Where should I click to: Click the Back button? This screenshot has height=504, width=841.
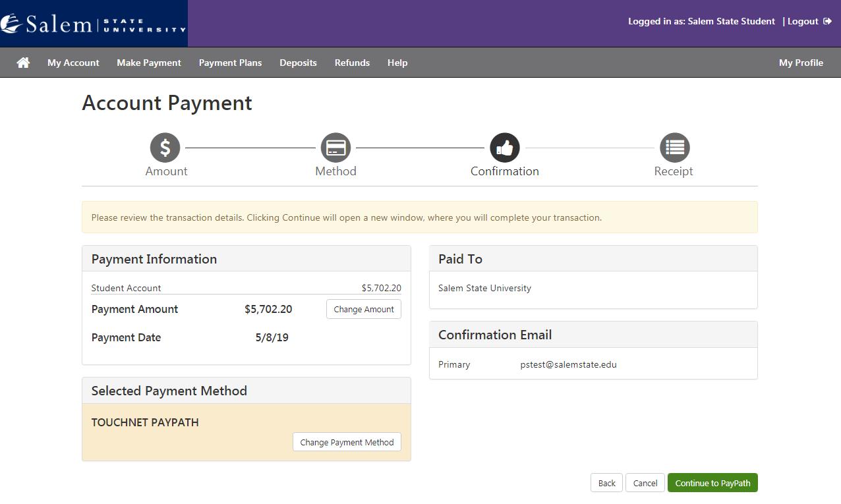pyautogui.click(x=606, y=483)
